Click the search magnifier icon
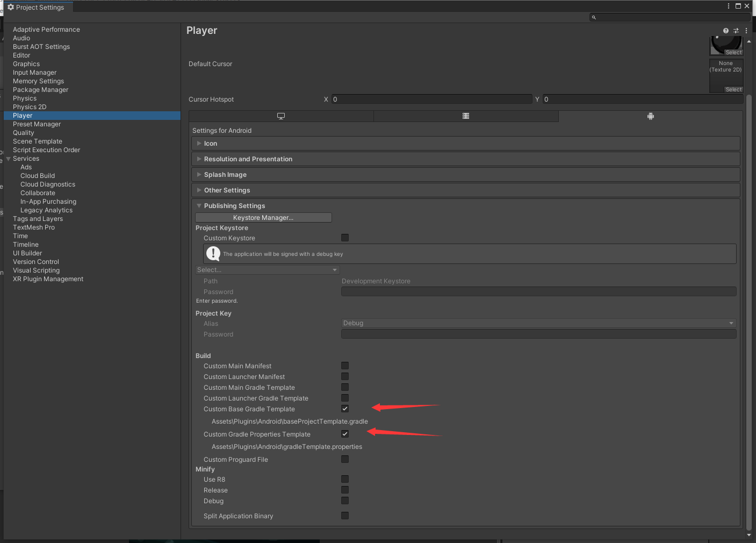756x543 pixels. pos(594,17)
